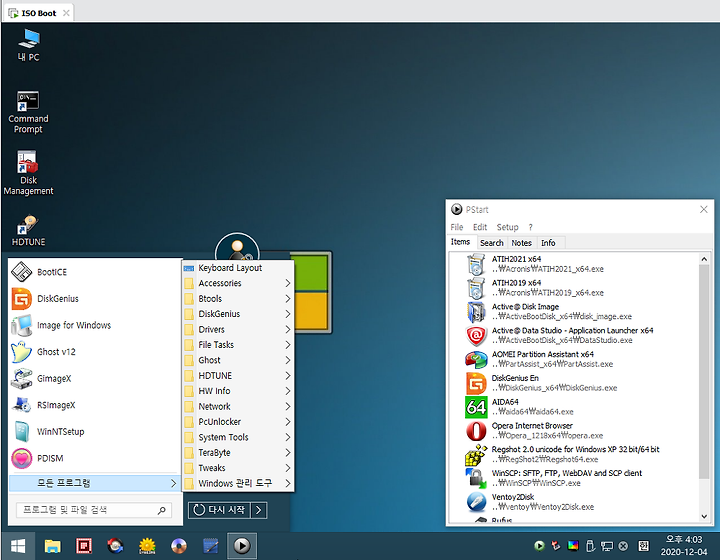The image size is (720, 560).
Task: Launch Ghost v12 from start menu
Action: (x=95, y=352)
